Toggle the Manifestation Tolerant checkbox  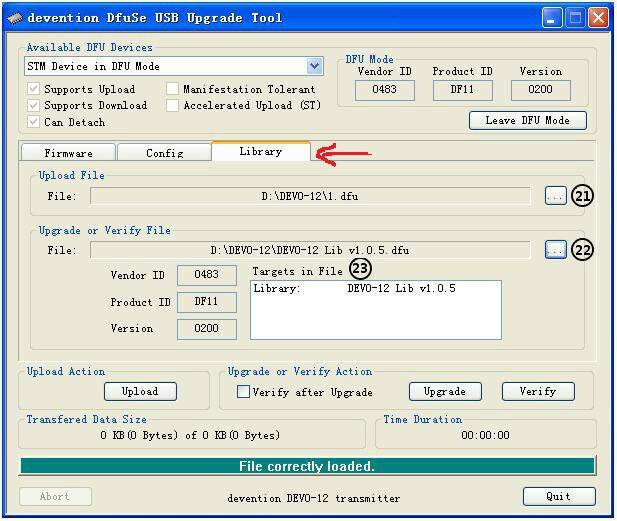coord(172,89)
